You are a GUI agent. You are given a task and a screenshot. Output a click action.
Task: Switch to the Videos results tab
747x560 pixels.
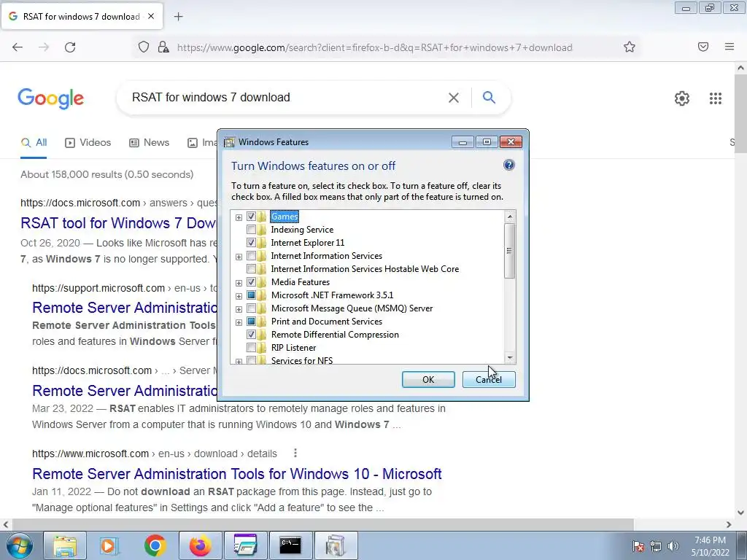(88, 142)
